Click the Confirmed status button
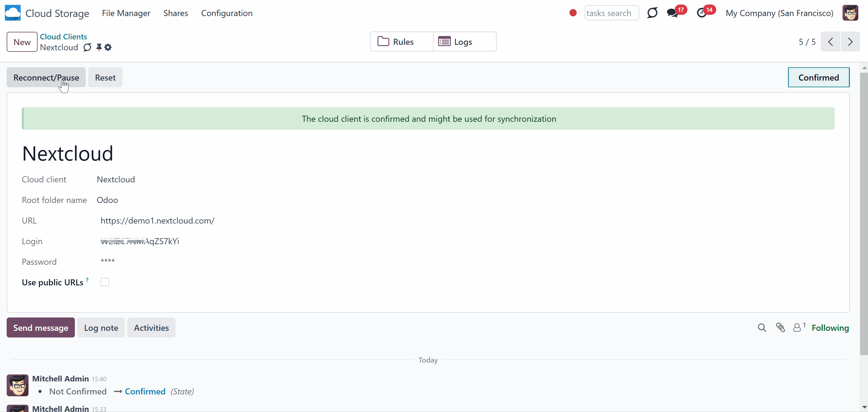The height and width of the screenshot is (412, 868). point(819,77)
